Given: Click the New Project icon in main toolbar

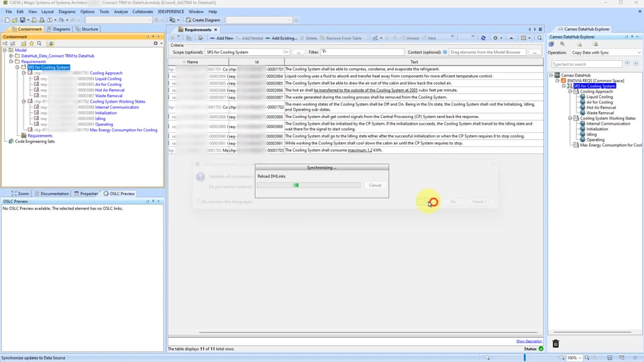Looking at the screenshot, I should (7, 19).
